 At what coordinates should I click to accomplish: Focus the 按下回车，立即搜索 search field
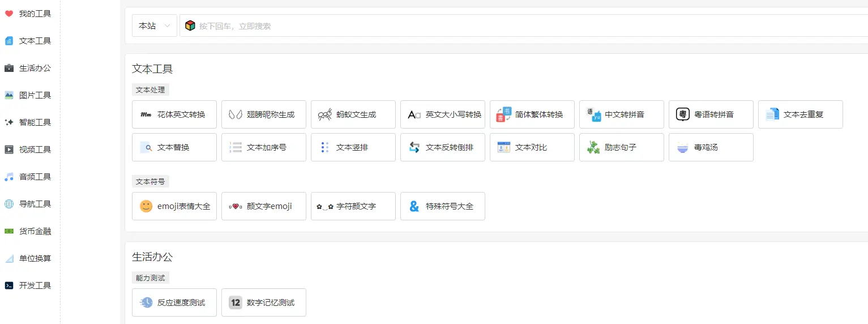pyautogui.click(x=524, y=25)
